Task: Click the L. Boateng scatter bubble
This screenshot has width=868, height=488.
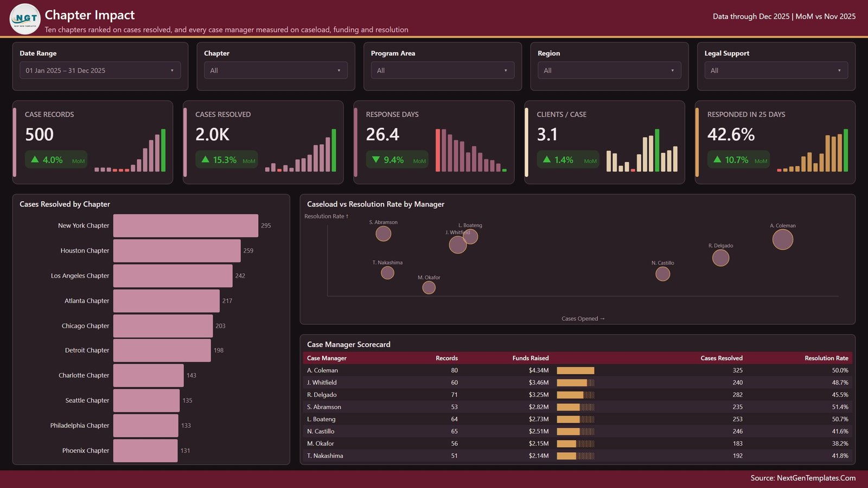Action: pyautogui.click(x=471, y=236)
